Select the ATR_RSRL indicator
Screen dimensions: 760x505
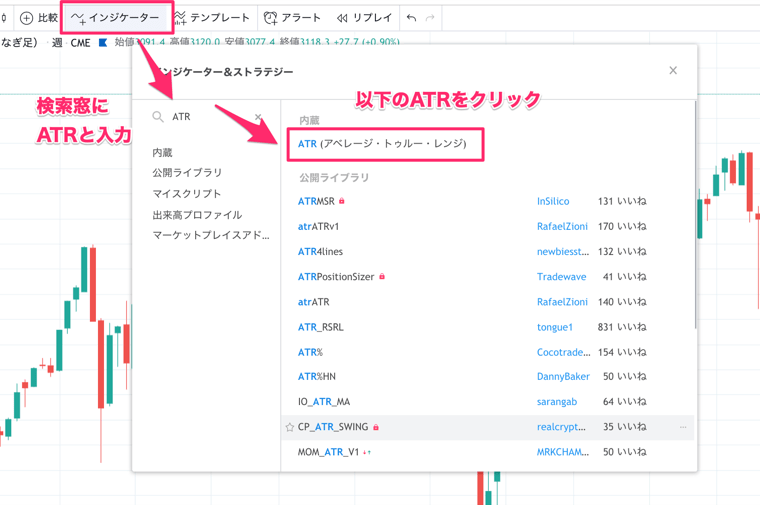point(320,327)
